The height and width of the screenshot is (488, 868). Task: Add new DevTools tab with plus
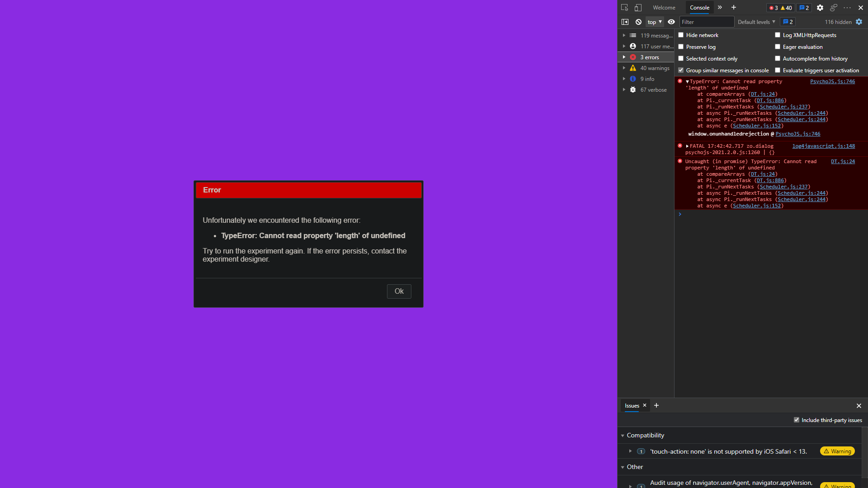coord(734,8)
